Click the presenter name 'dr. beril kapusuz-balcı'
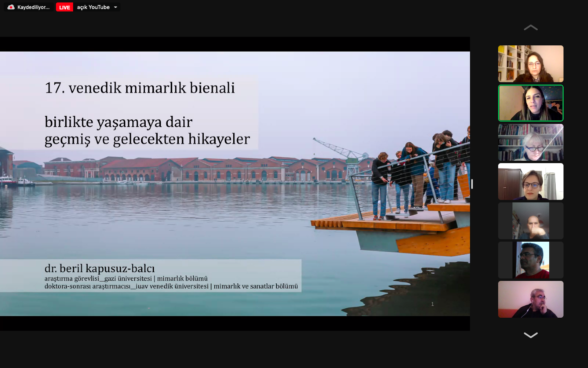 (100, 269)
